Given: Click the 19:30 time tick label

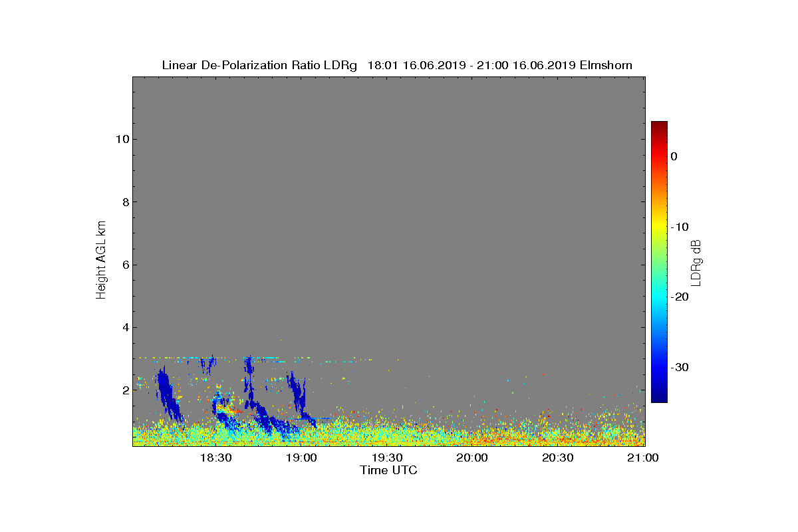Looking at the screenshot, I should click(x=386, y=458).
